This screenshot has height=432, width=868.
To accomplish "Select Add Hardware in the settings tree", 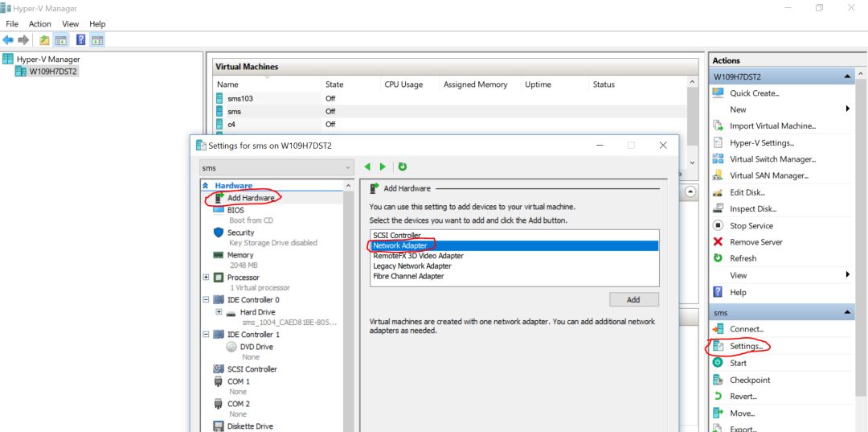I will click(250, 198).
